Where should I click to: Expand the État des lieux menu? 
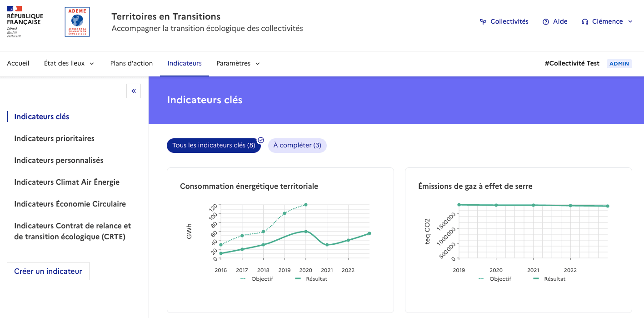tap(69, 64)
